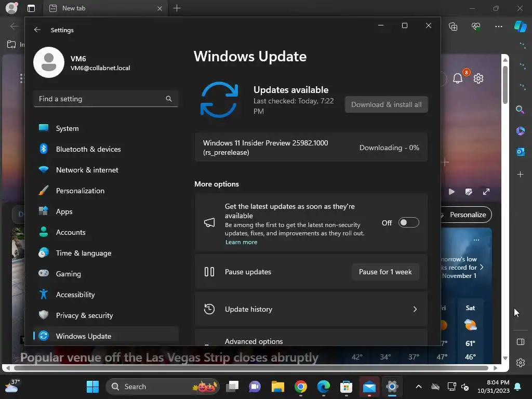Open new tab page settings gear

coord(478,79)
